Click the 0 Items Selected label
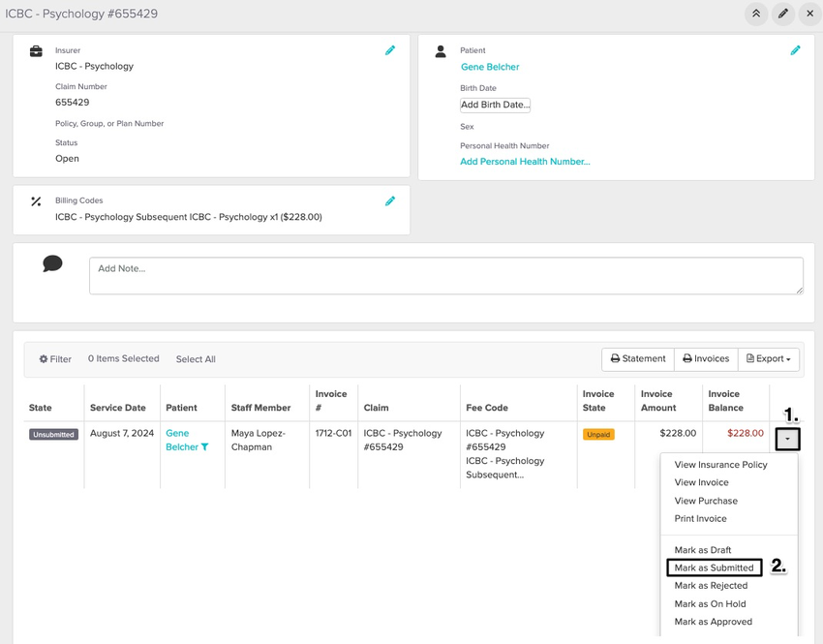The image size is (823, 644). point(123,359)
